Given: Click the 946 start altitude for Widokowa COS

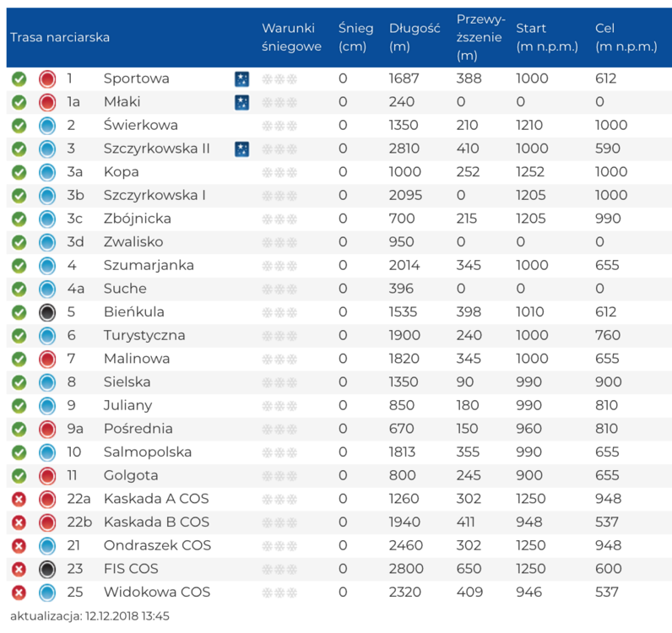Looking at the screenshot, I should tap(528, 592).
